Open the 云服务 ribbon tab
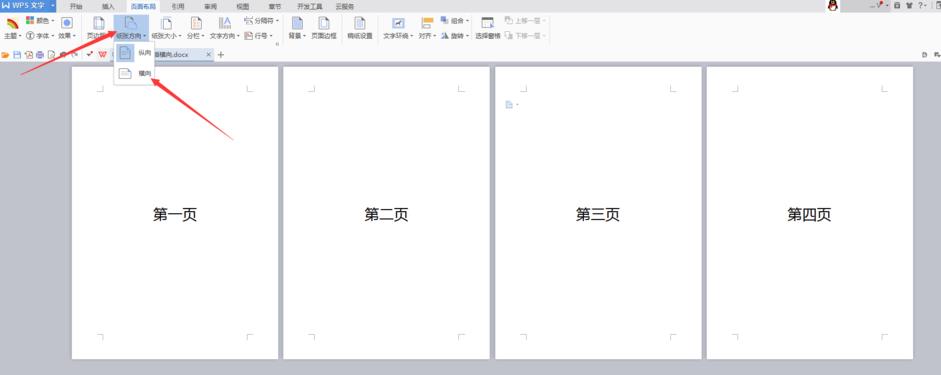 (344, 7)
